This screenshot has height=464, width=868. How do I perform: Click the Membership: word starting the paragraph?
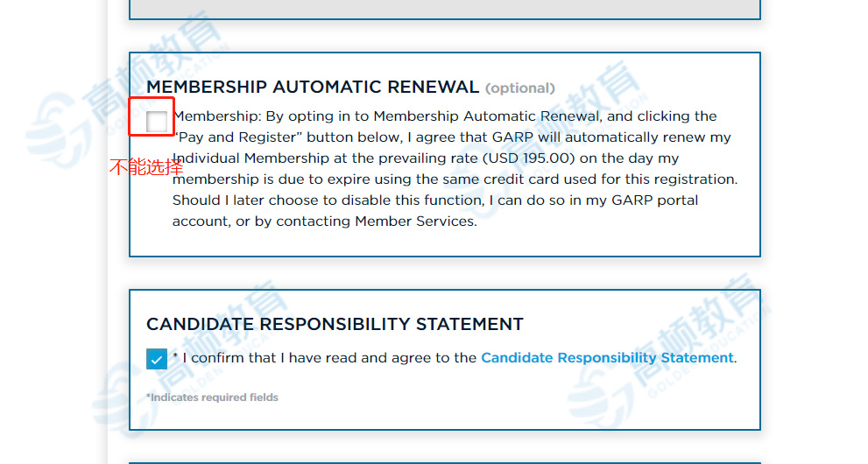[x=217, y=116]
